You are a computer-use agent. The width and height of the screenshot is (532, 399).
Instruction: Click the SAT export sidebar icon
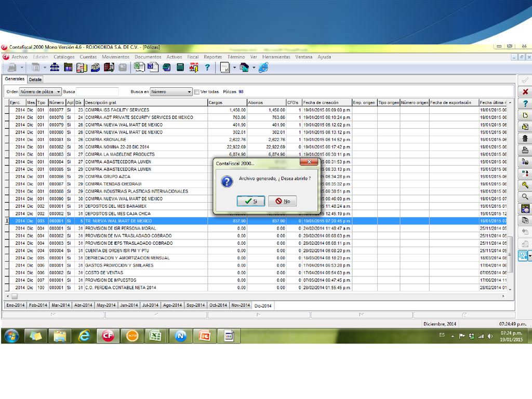(x=523, y=256)
